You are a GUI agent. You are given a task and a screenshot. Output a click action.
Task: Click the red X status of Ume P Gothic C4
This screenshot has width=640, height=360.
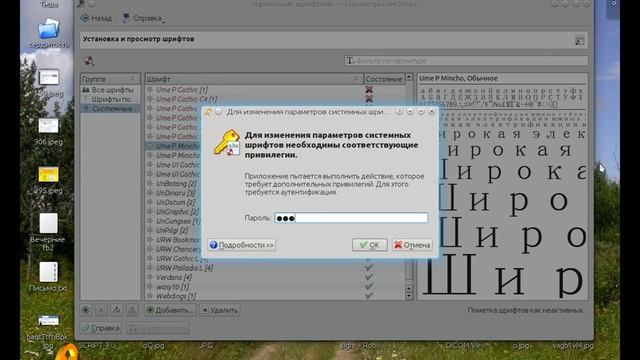[369, 99]
